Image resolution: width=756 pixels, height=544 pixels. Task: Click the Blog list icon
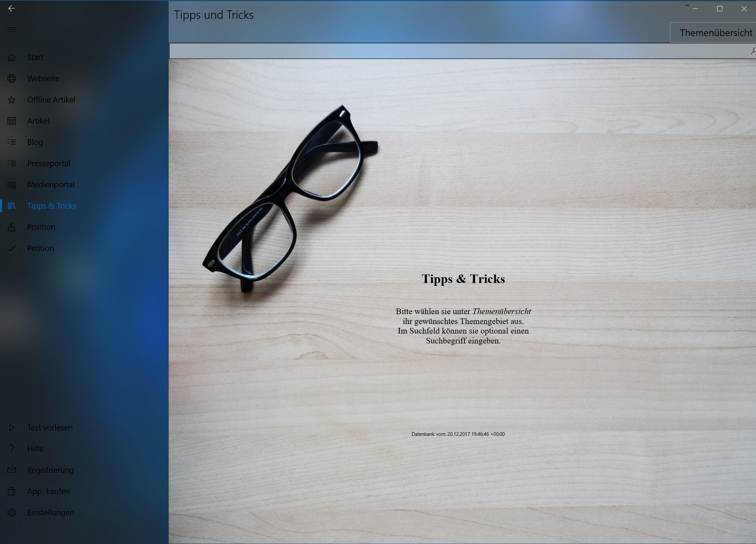tap(12, 142)
